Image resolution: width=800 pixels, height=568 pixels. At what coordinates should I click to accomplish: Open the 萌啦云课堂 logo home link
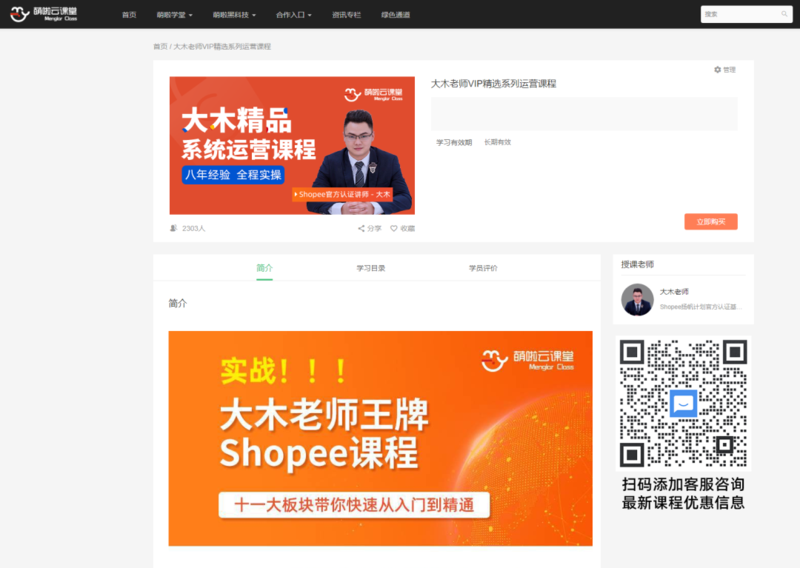[x=44, y=14]
